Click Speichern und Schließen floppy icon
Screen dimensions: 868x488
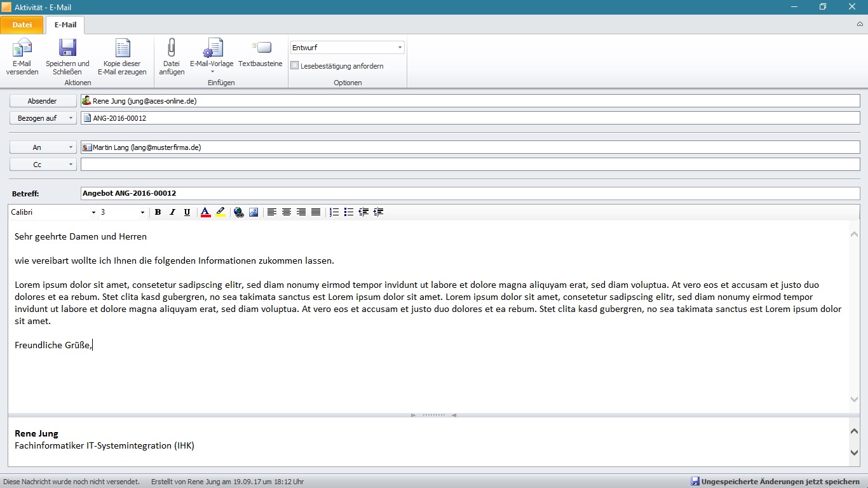click(67, 49)
